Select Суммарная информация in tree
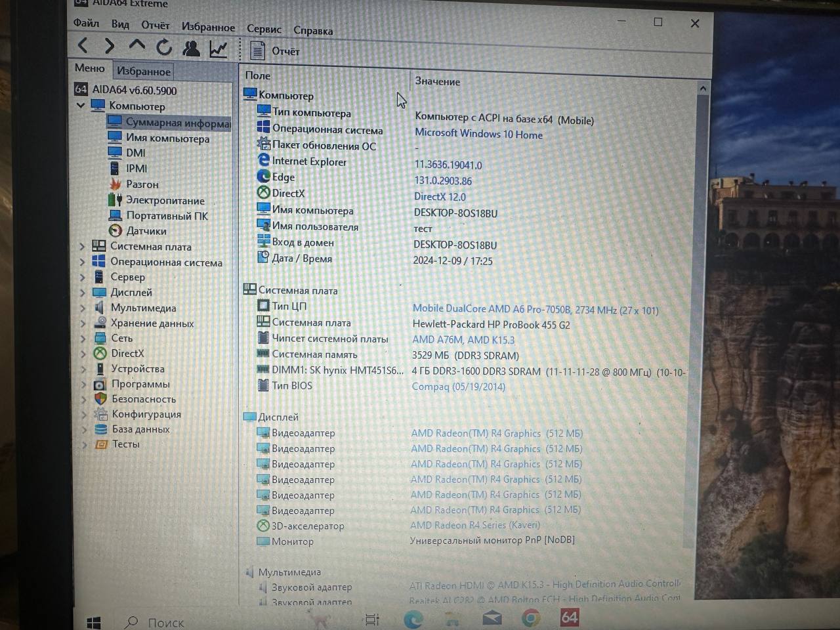Image resolution: width=840 pixels, height=630 pixels. tap(169, 123)
